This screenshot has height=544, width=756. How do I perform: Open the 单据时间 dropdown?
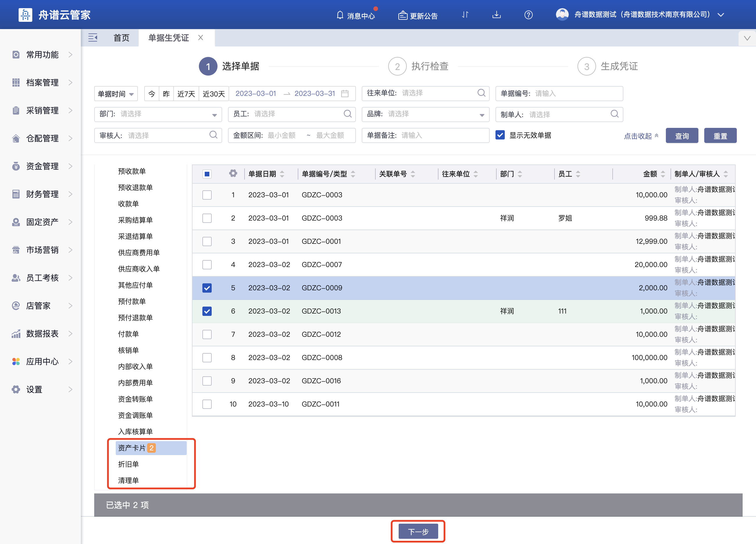[x=116, y=94]
